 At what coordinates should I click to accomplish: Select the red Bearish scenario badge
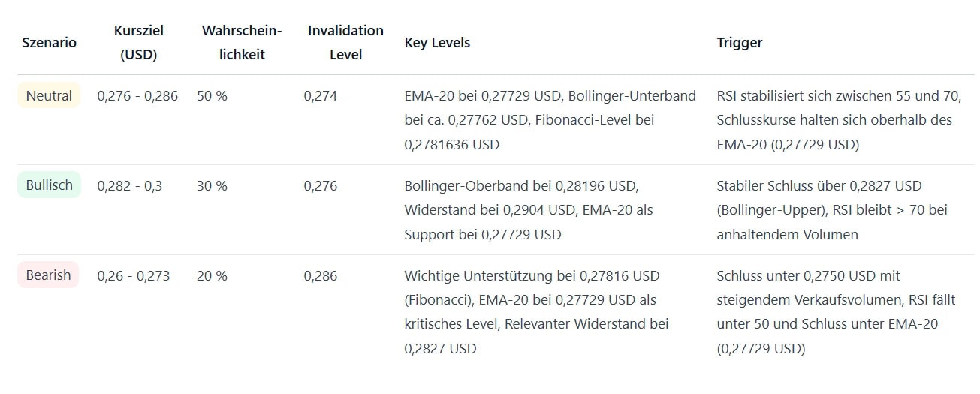(48, 275)
